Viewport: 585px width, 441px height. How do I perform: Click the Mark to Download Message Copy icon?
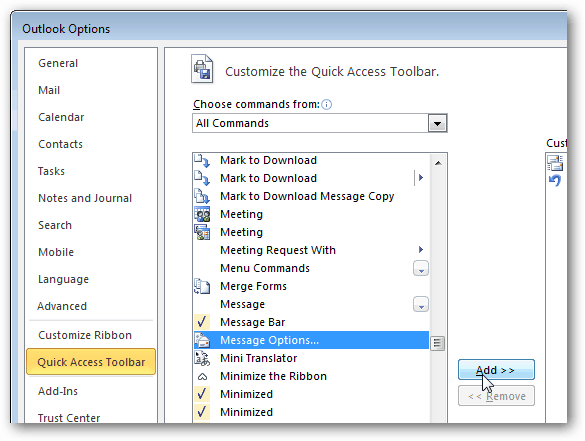[x=202, y=196]
